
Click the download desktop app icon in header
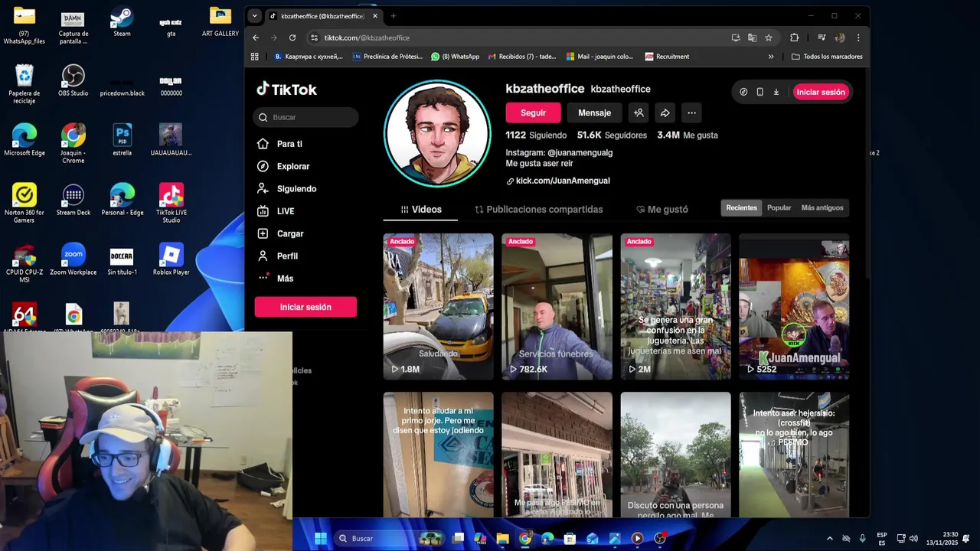coord(776,92)
